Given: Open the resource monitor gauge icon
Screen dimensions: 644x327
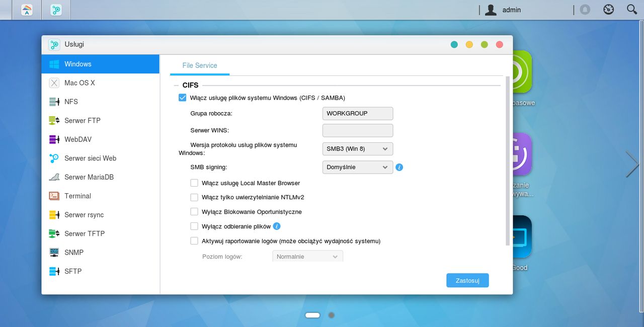Looking at the screenshot, I should pos(609,9).
